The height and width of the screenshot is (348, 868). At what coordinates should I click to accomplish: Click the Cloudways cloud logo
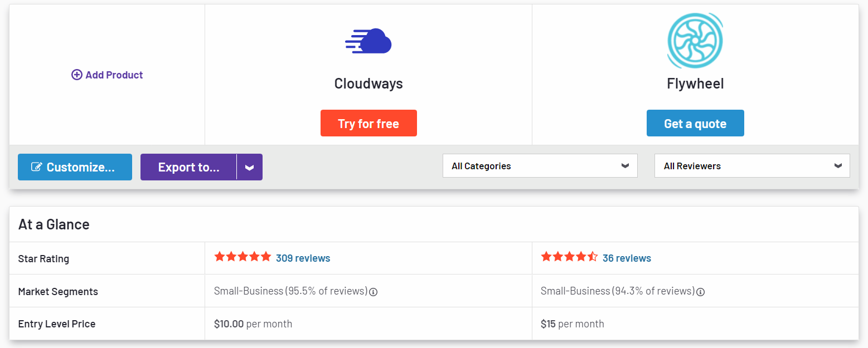tap(368, 41)
